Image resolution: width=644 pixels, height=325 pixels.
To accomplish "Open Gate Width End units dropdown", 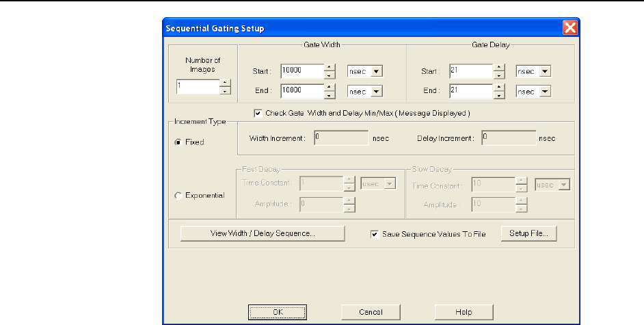I will coord(377,92).
